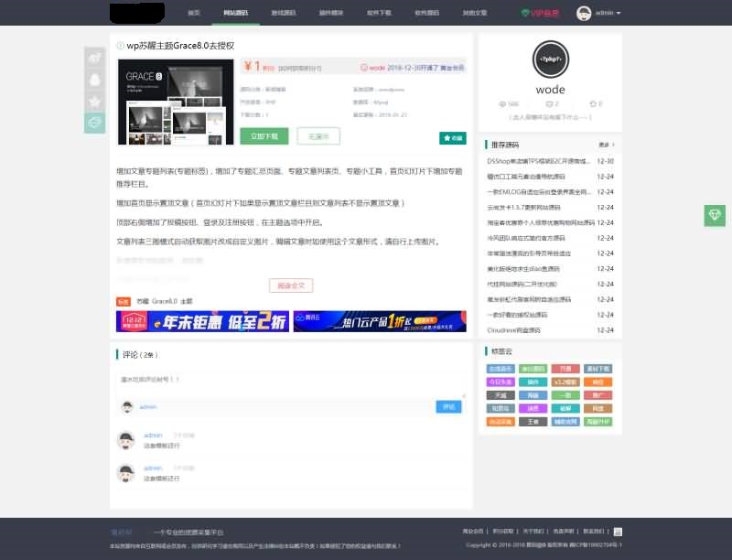Open the VIP 会员 link in header

point(540,13)
